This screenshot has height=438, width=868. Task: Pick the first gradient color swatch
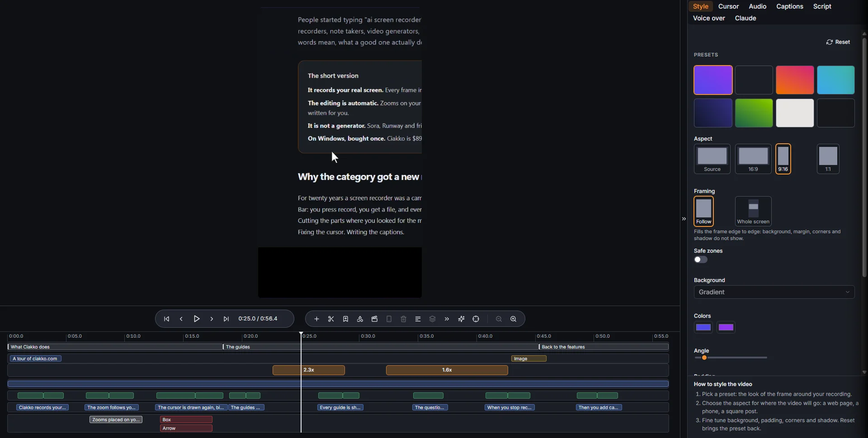(703, 327)
